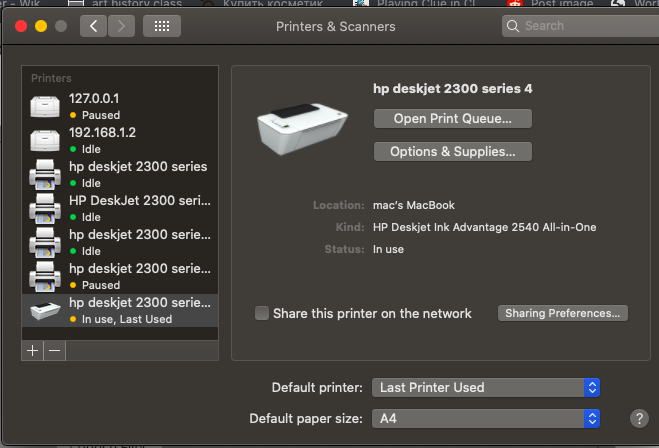Image resolution: width=659 pixels, height=448 pixels.
Task: Add a printer with the plus button
Action: pos(32,350)
